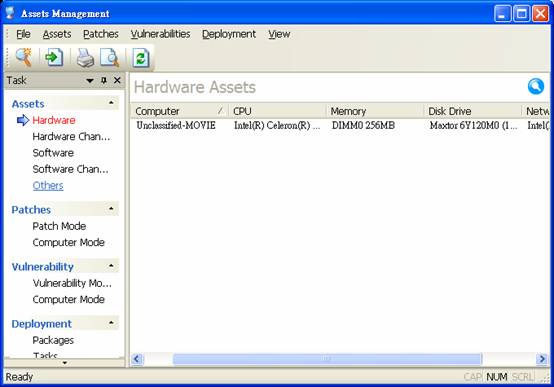
Task: Collapse the Vulnerability section
Action: tap(111, 265)
